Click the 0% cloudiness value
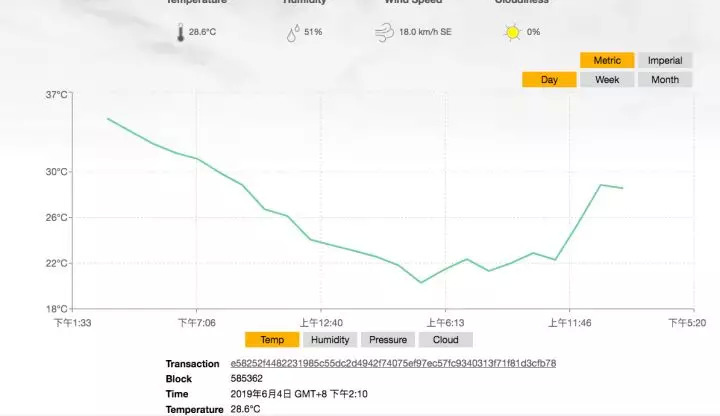The image size is (720, 416). [533, 32]
